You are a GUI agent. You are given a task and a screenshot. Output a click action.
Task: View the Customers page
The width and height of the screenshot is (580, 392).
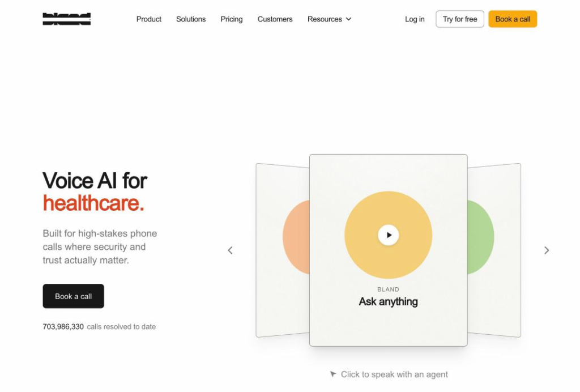275,19
